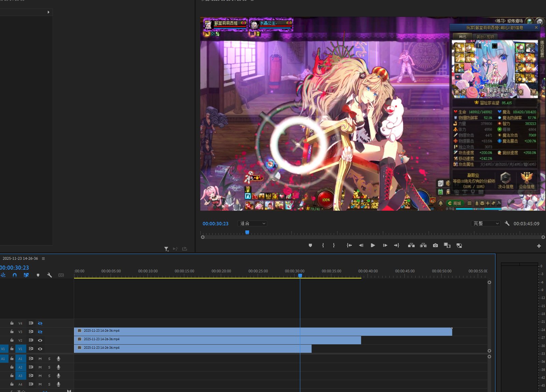Show the hidden V3 track output
The image size is (546, 392).
(40, 332)
